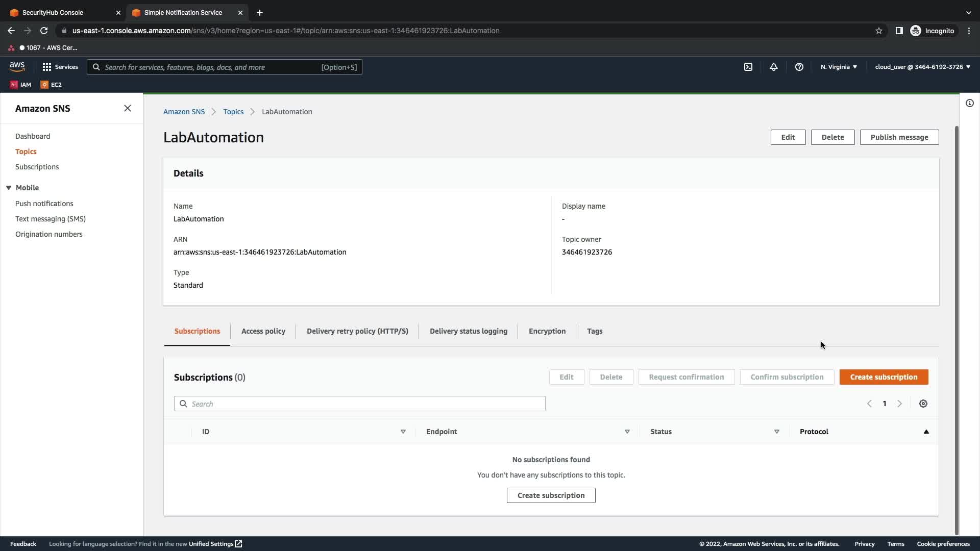Click the help question mark icon
This screenshot has height=551, width=980.
tap(799, 67)
